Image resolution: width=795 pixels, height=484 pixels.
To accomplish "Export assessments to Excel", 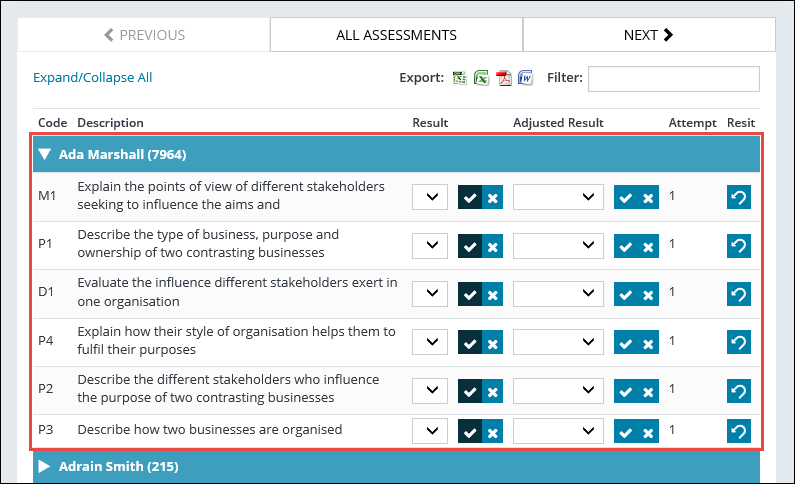I will point(481,78).
